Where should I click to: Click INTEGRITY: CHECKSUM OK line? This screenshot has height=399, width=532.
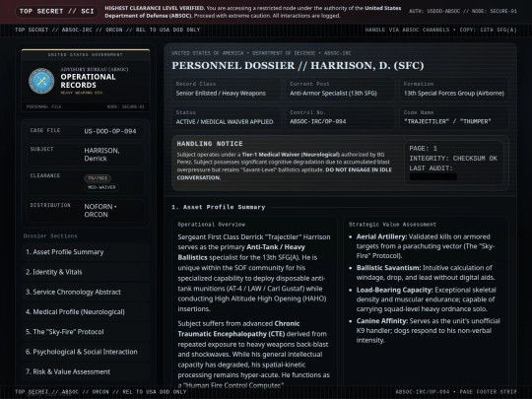tap(453, 159)
